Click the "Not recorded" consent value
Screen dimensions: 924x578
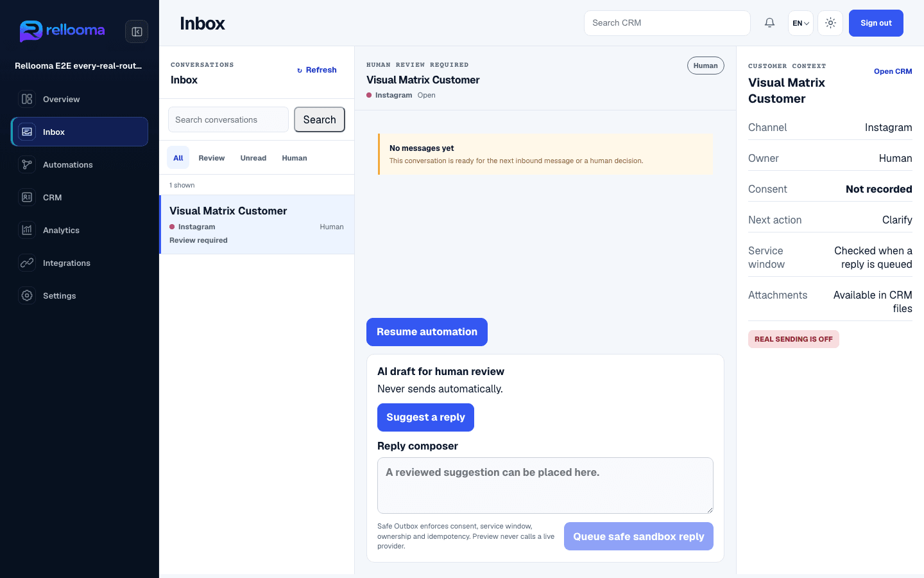click(x=878, y=189)
